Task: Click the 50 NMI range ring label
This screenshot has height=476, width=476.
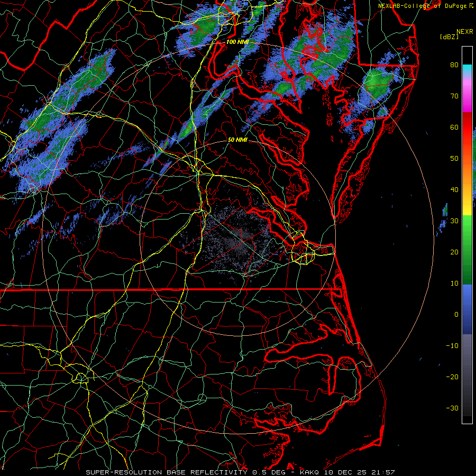Action: 237,140
